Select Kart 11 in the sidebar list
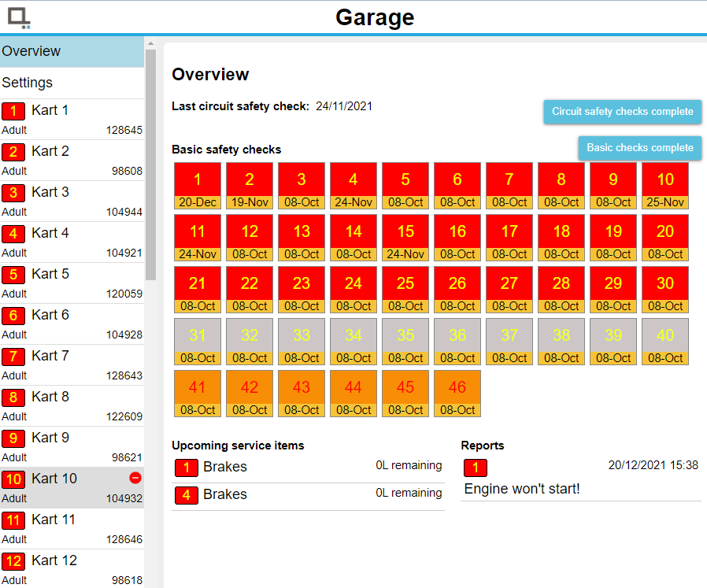 coord(72,528)
